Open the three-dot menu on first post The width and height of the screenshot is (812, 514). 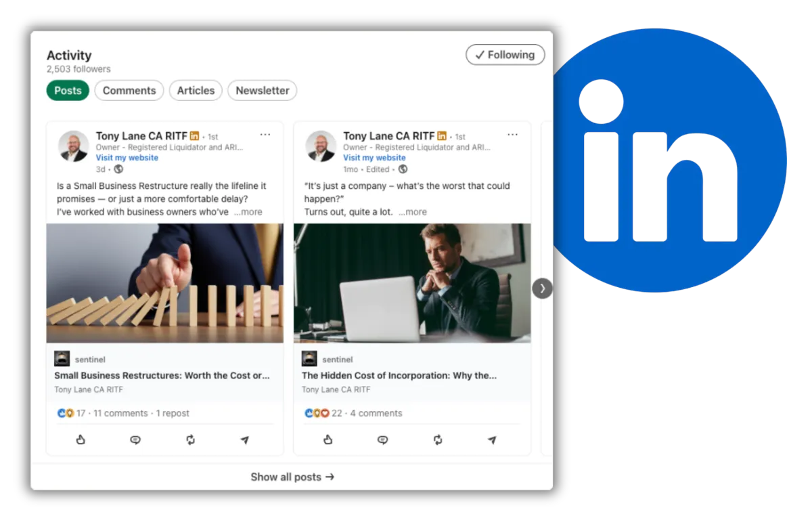tap(265, 135)
